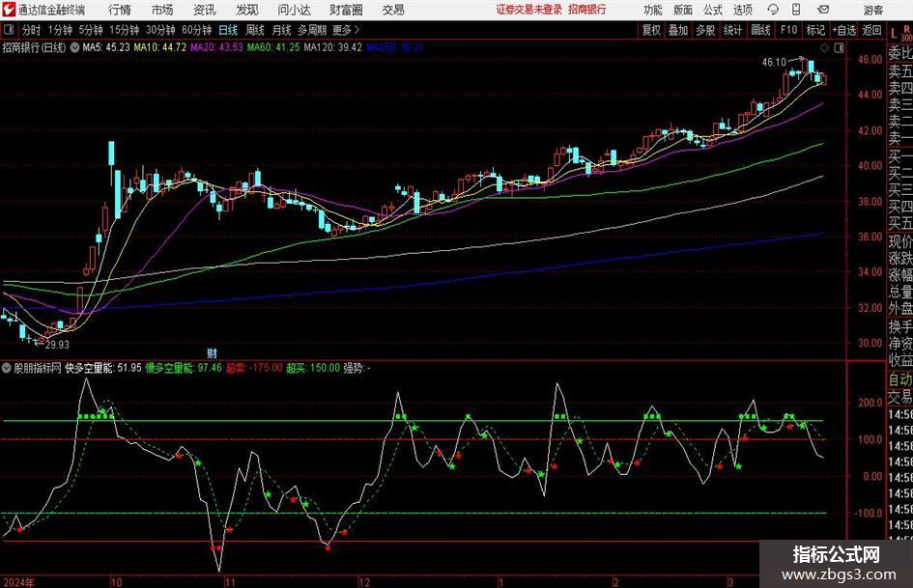Screen dimensions: 913x588
Task: Click the 游客 guest account label
Action: tap(873, 10)
